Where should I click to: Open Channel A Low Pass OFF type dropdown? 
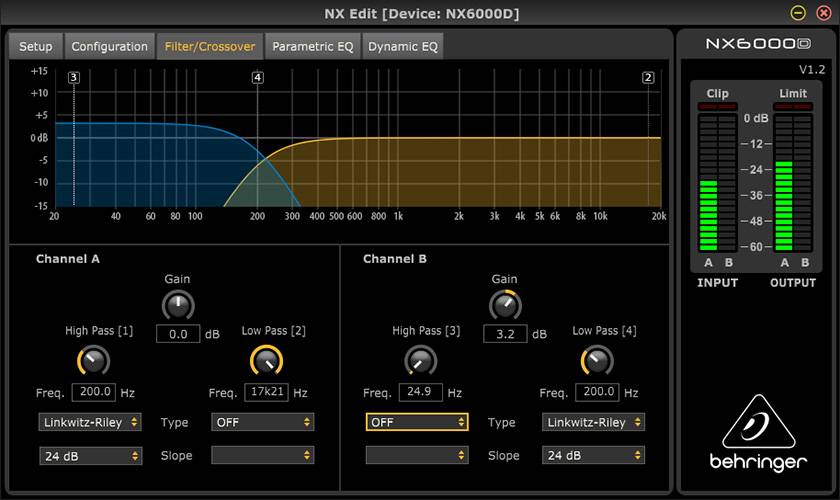(x=263, y=422)
